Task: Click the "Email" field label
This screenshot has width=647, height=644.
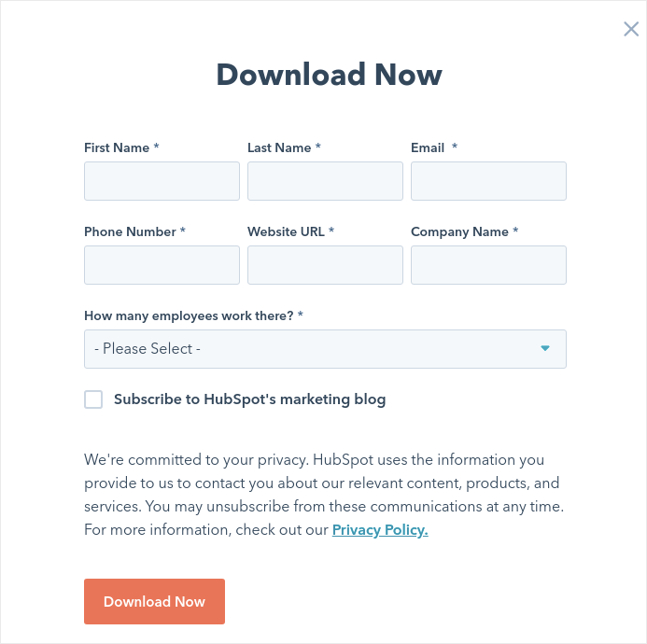Action: (x=428, y=147)
